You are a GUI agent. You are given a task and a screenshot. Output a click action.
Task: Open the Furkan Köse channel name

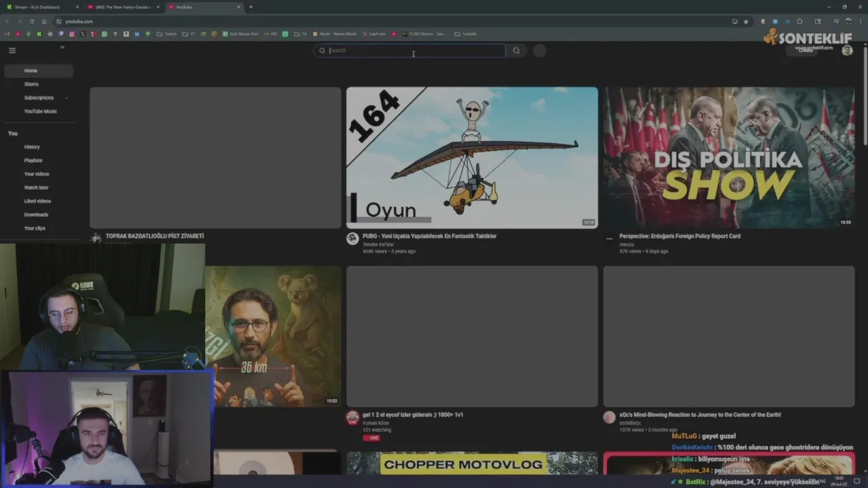(x=376, y=423)
